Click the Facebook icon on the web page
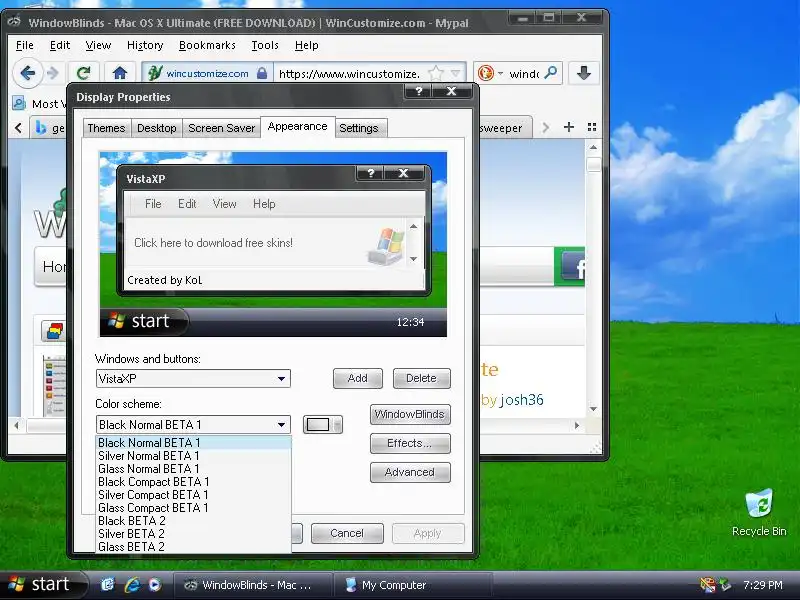800x600 pixels. click(x=574, y=265)
